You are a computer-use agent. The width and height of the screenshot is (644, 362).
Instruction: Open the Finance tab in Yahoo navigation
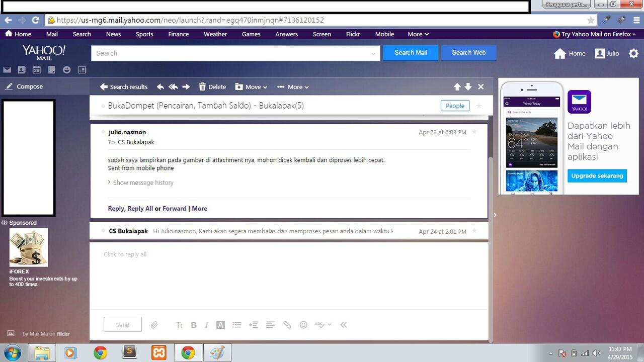(x=179, y=34)
